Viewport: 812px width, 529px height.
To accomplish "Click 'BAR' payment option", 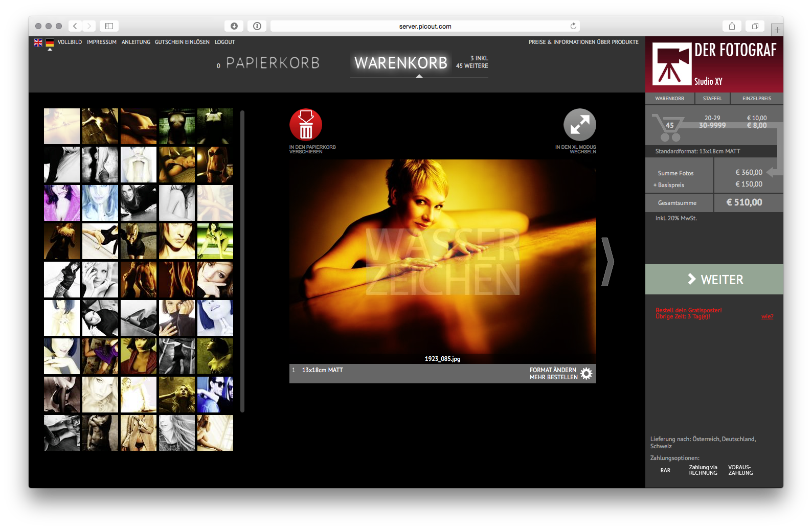I will [x=665, y=470].
